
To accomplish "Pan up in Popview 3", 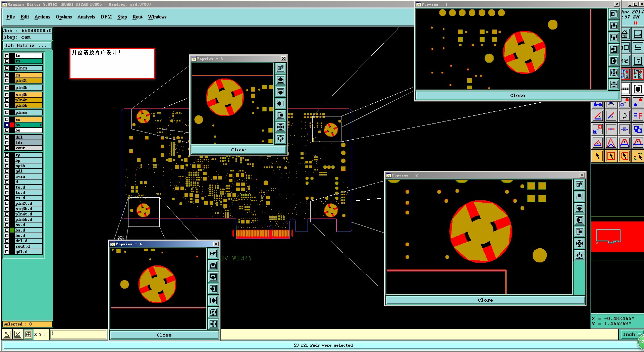I will (x=280, y=80).
